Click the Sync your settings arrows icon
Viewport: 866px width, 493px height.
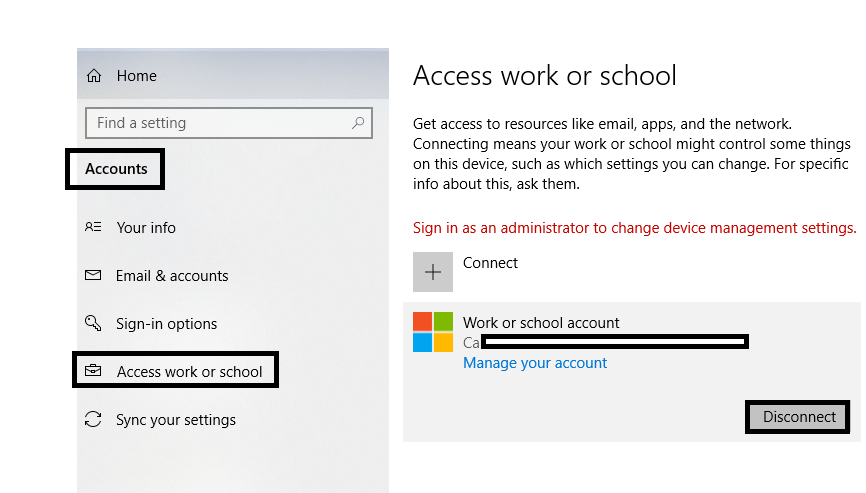click(x=93, y=419)
